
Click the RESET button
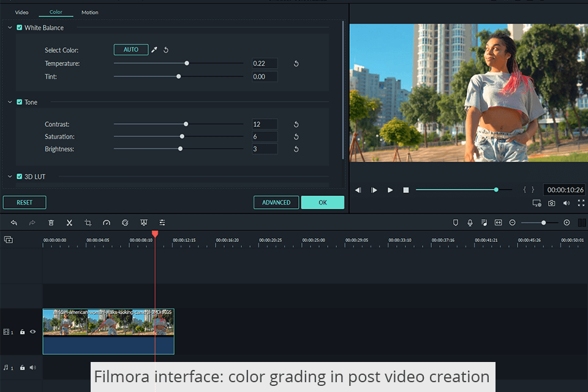coord(24,202)
